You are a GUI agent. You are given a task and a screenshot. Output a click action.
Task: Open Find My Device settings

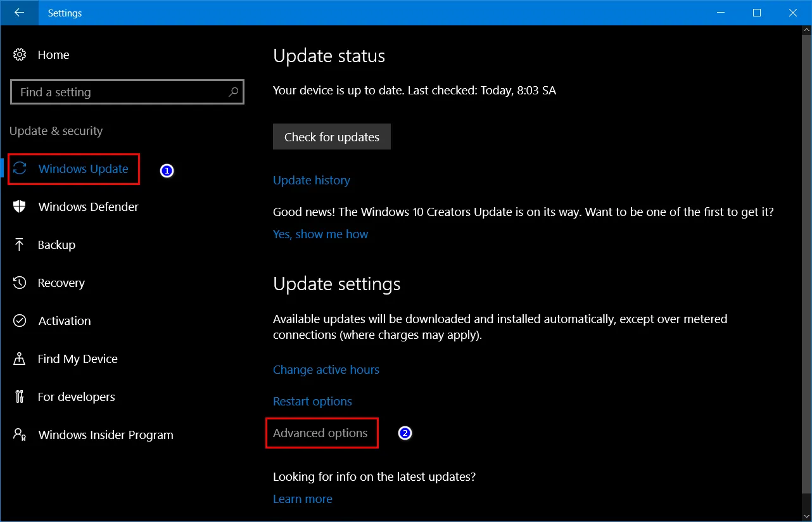[77, 359]
